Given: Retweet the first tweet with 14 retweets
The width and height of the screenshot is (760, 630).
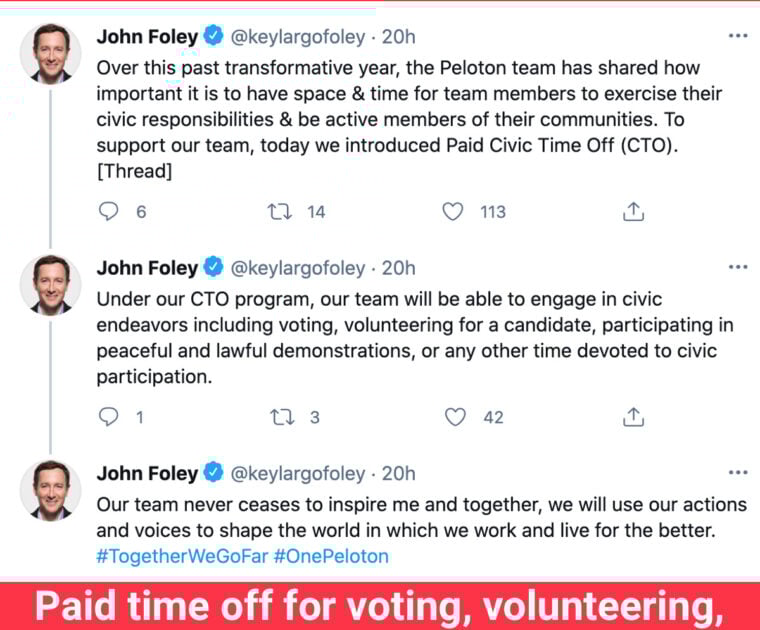Looking at the screenshot, I should pyautogui.click(x=281, y=212).
